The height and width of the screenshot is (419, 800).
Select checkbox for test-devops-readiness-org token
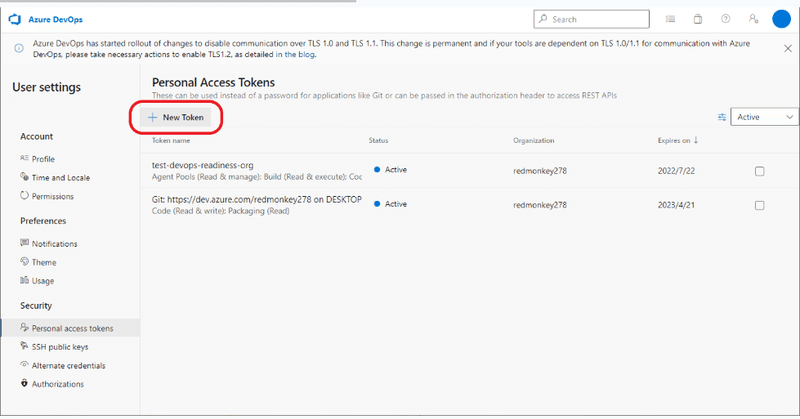pos(759,171)
